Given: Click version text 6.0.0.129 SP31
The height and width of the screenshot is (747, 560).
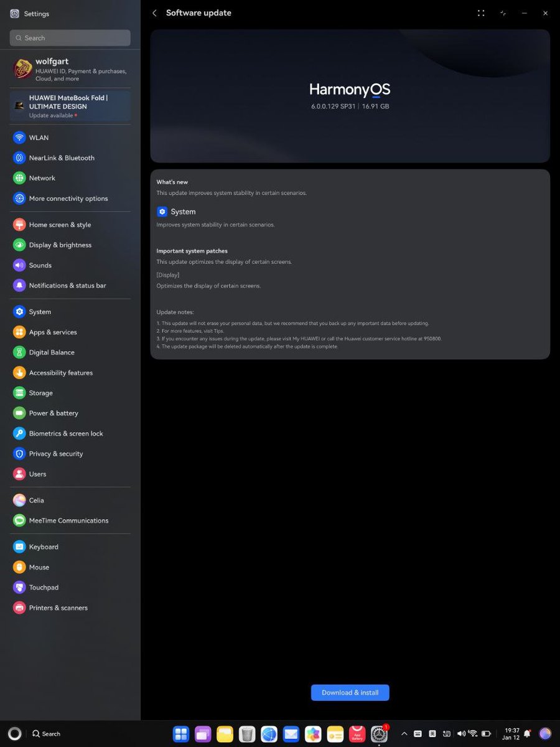Looking at the screenshot, I should (333, 106).
